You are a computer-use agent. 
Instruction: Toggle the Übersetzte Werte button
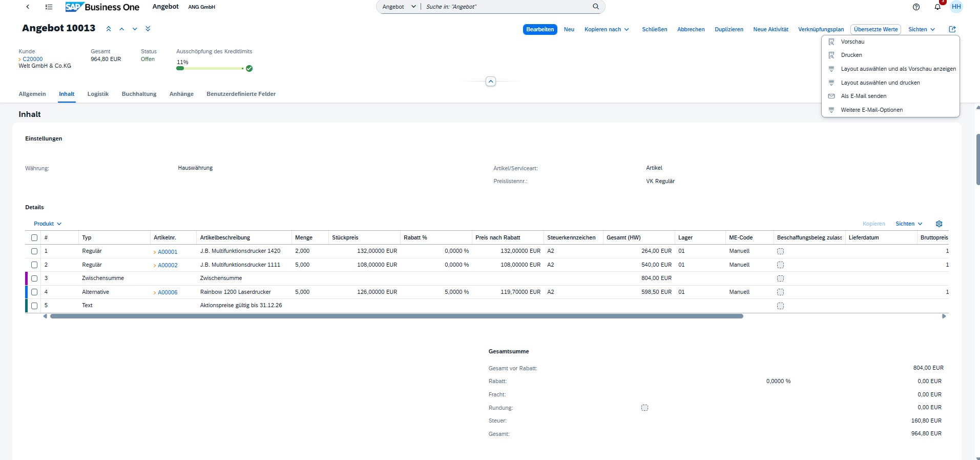point(875,29)
